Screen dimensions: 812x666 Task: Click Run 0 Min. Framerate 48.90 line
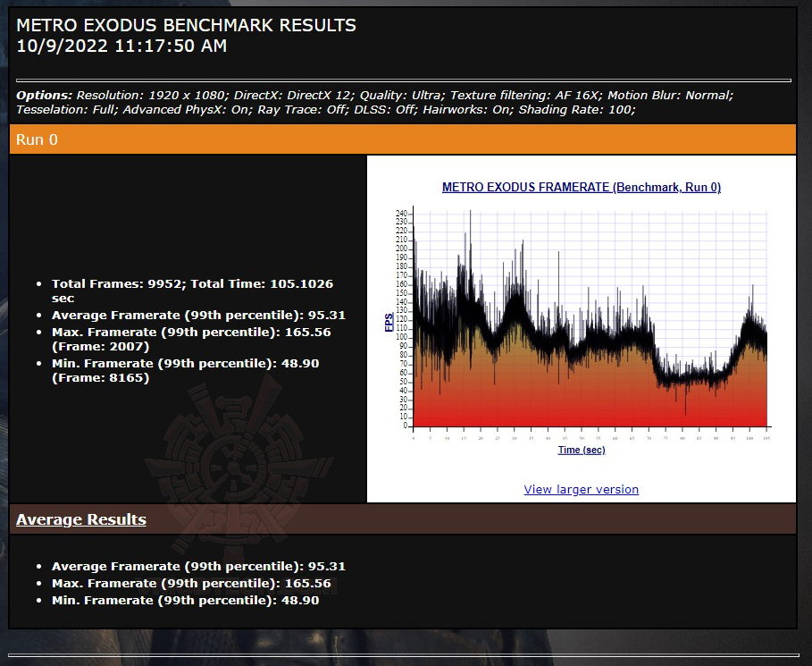point(186,370)
